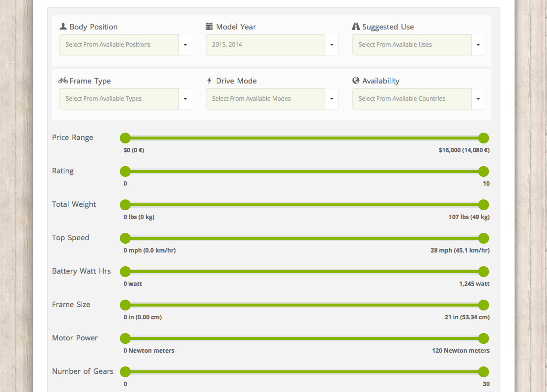Click the Motor Power minimum slider handle
This screenshot has height=392, width=547.
tap(125, 338)
